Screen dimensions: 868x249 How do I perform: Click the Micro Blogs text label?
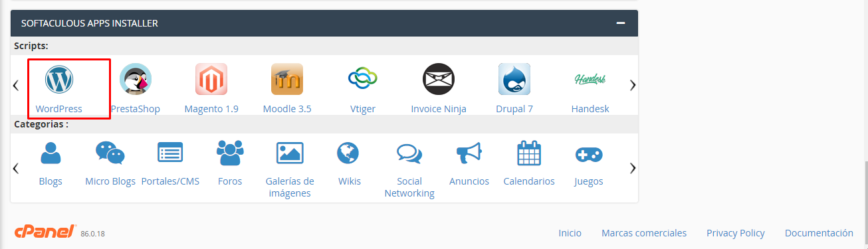click(x=110, y=181)
